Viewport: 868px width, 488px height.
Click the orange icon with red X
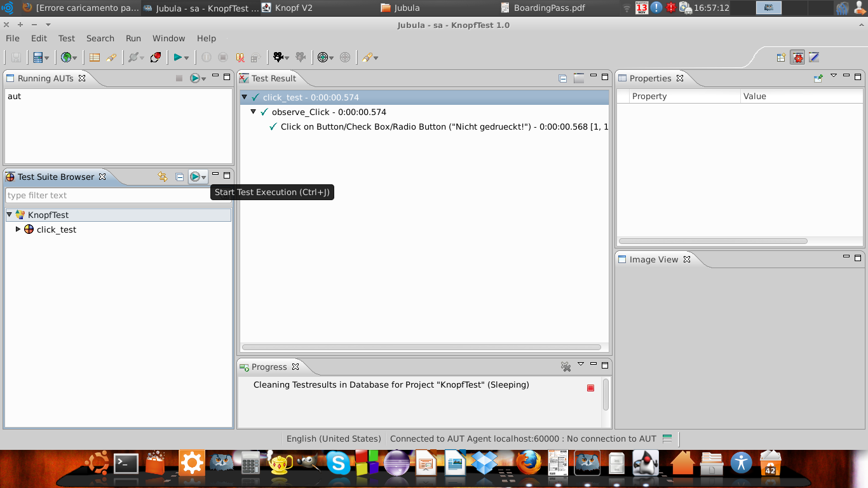point(240,57)
